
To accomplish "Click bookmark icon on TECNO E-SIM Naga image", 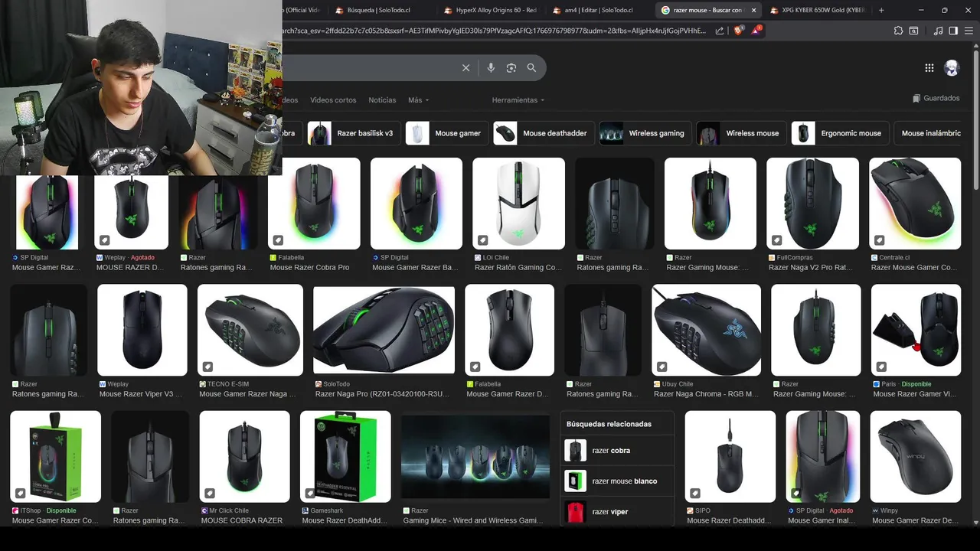I will click(x=207, y=366).
